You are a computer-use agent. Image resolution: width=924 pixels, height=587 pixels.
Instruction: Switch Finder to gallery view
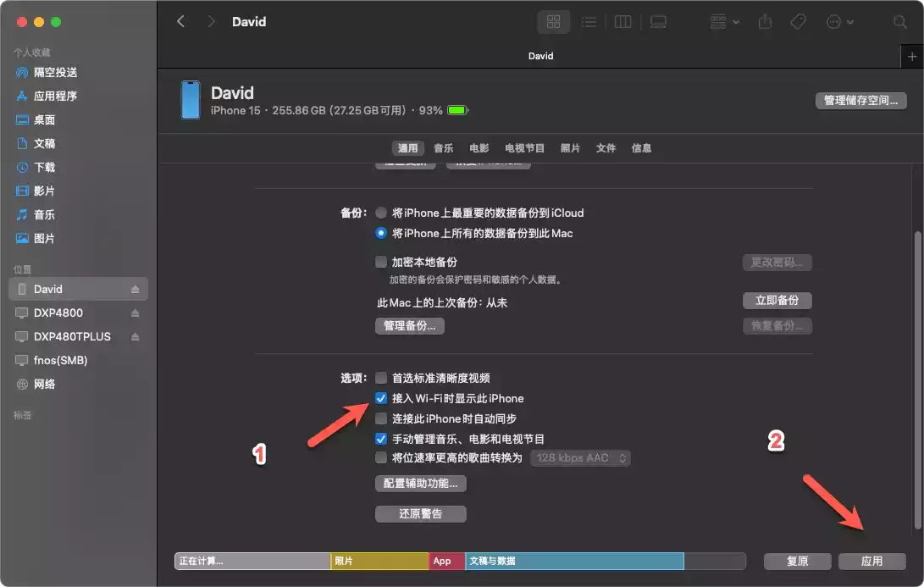point(658,22)
